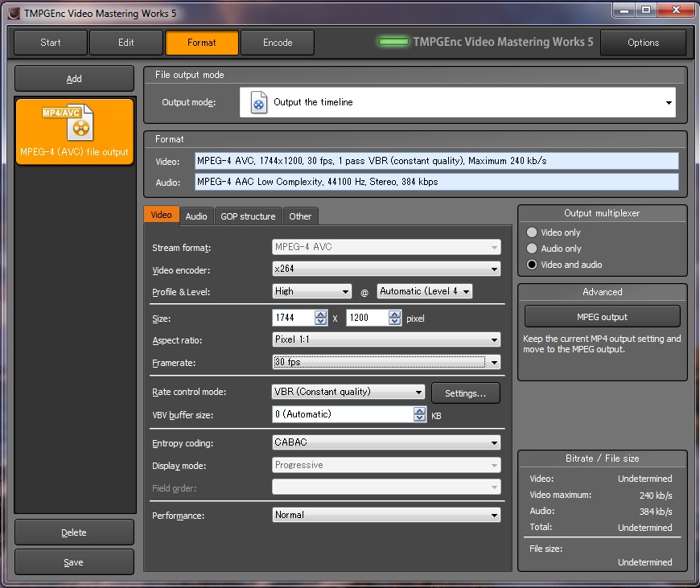Open the GOP structure tab
The height and width of the screenshot is (588, 700).
tap(248, 216)
